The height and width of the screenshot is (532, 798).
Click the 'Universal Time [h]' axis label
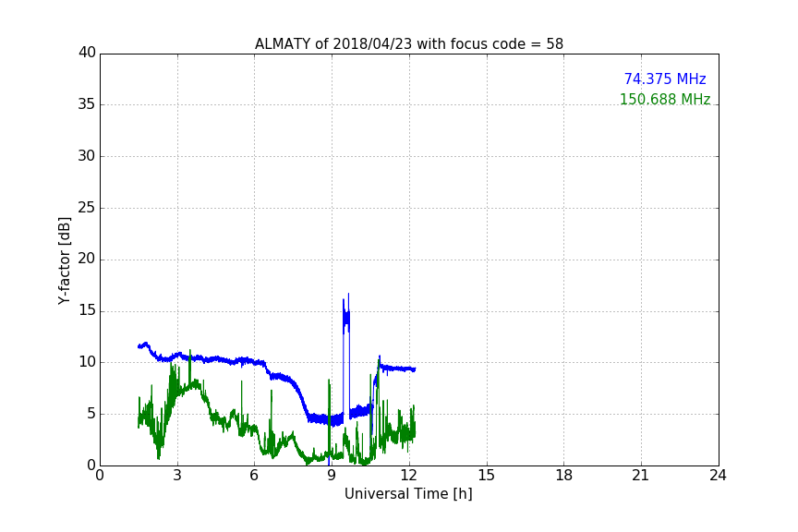point(408,494)
